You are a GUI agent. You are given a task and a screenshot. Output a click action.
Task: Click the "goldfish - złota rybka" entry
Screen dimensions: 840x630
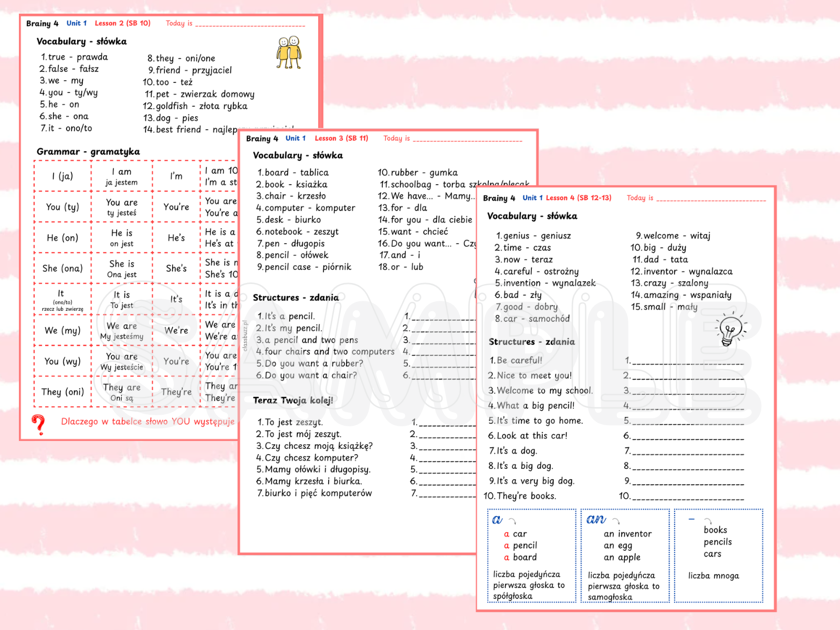click(195, 106)
